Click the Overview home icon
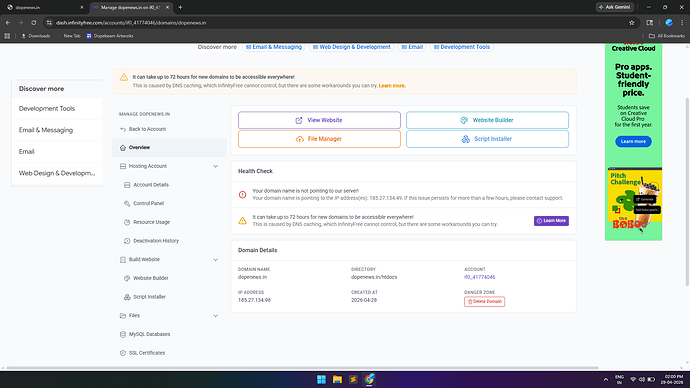 123,147
